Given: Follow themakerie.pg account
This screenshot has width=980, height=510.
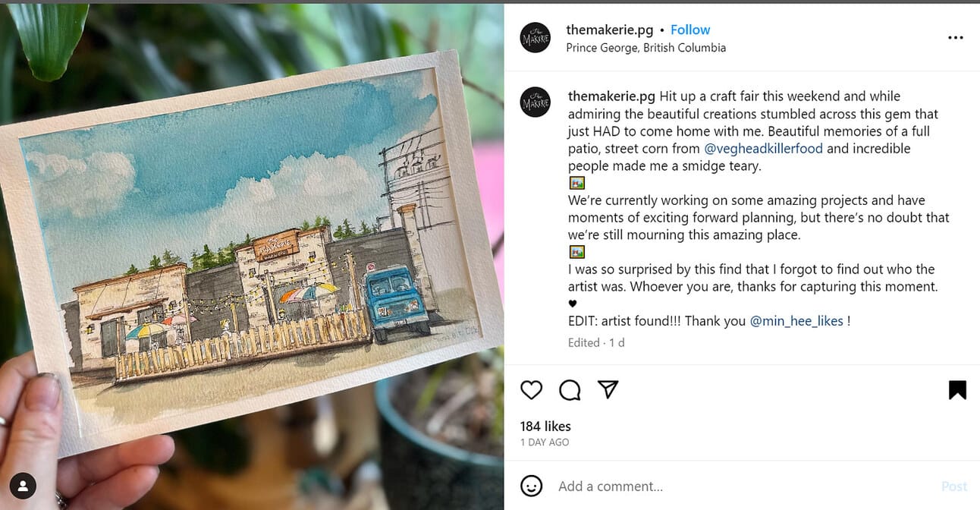Looking at the screenshot, I should pyautogui.click(x=690, y=30).
